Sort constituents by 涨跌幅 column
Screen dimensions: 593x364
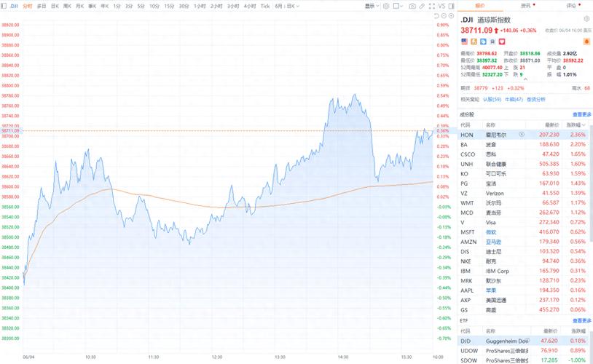(x=578, y=124)
